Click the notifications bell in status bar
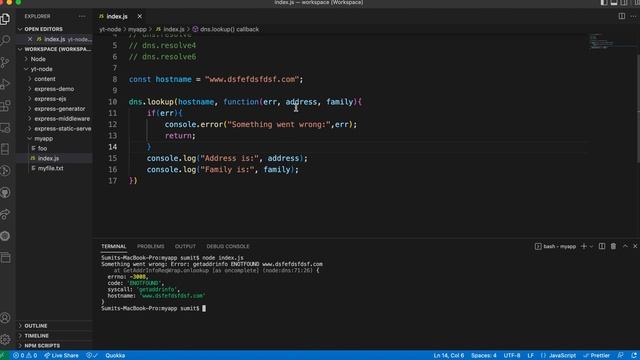Viewport: 640px width, 360px height. 633,356
